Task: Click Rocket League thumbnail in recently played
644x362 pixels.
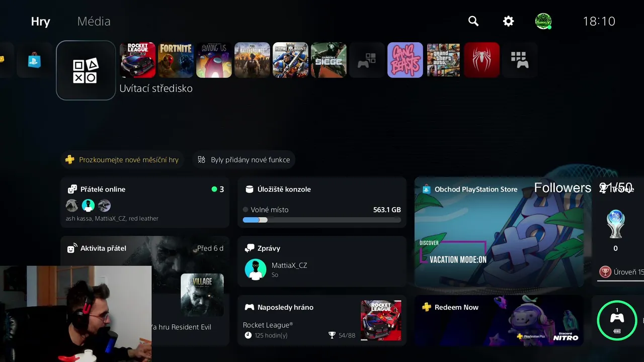Action: 381,321
